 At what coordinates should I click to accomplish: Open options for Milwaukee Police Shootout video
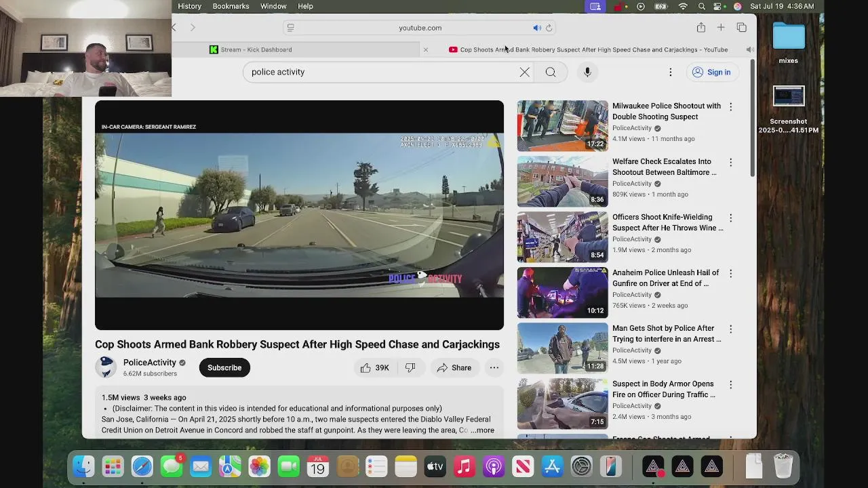pos(730,106)
